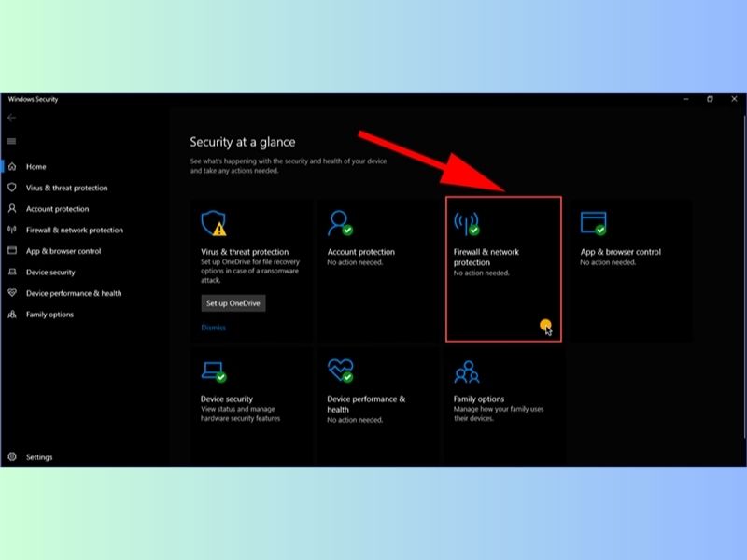Click the window vertical scrollbar
Screen dimensions: 747x560
pos(744,276)
